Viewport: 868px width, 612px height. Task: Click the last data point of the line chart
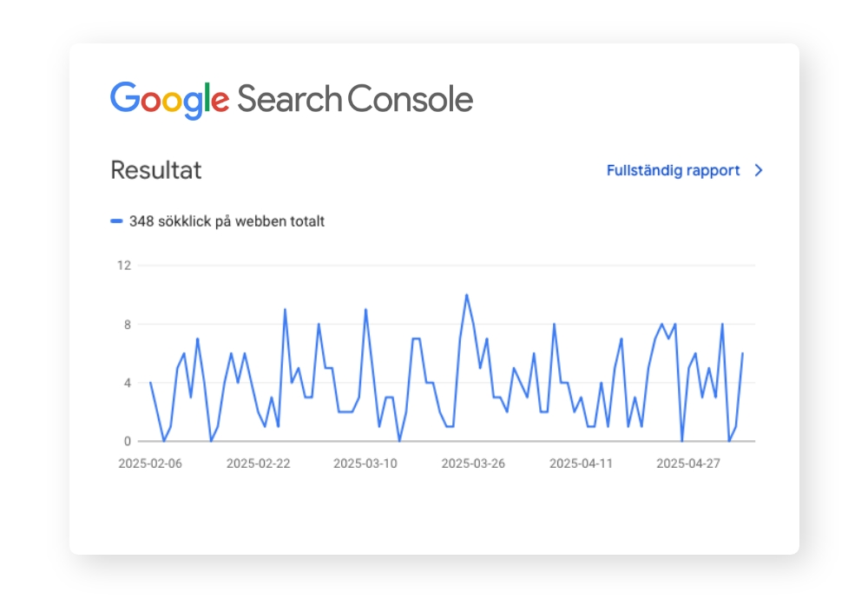point(742,353)
